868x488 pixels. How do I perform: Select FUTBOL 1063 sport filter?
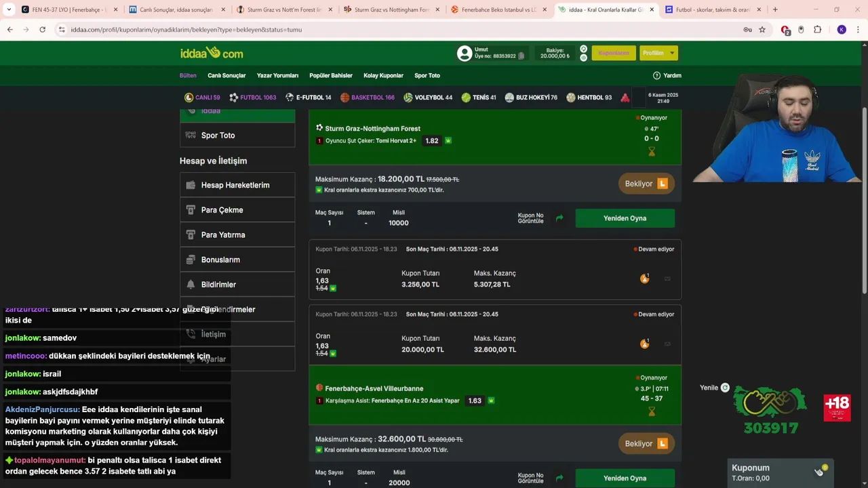pyautogui.click(x=253, y=98)
